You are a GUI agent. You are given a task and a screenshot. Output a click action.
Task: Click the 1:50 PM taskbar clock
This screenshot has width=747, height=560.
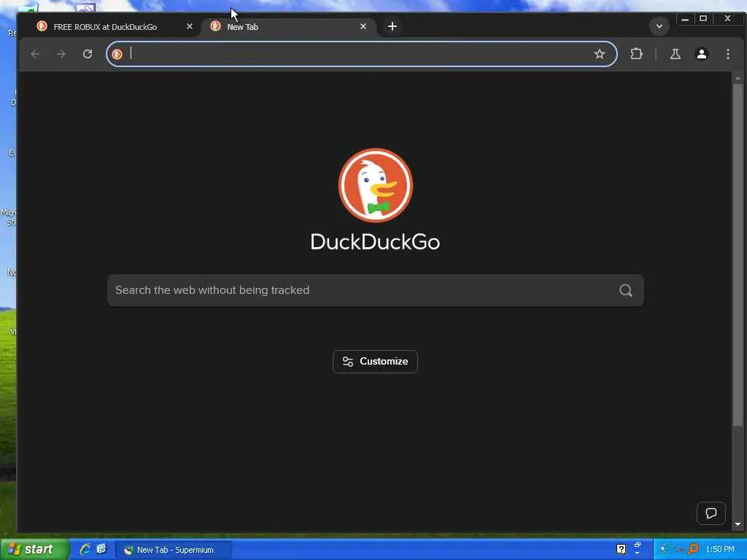click(720, 550)
